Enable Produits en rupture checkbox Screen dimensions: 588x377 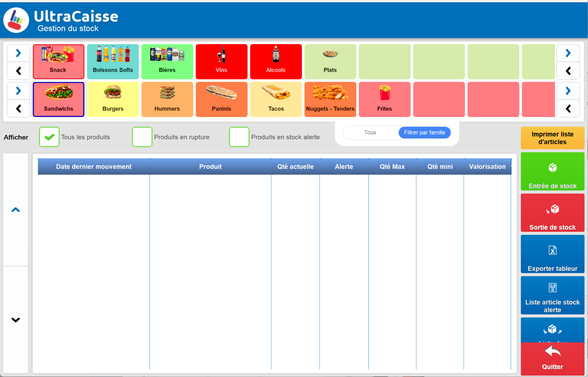[142, 137]
